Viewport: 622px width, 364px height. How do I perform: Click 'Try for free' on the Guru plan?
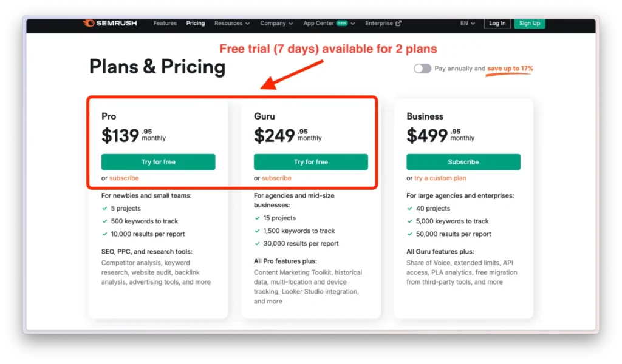point(310,162)
